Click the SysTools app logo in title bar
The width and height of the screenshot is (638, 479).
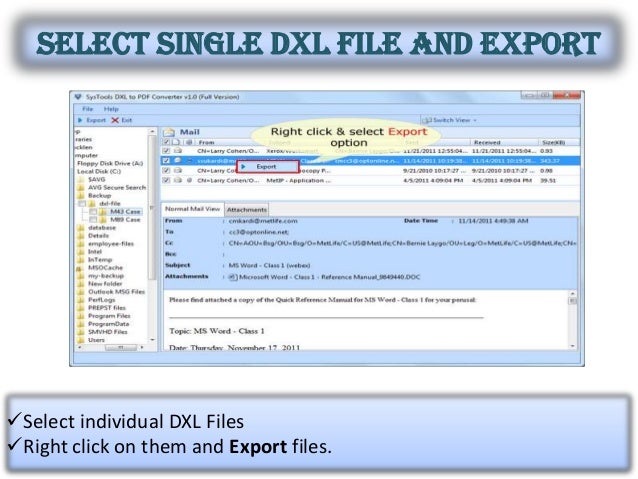pos(78,97)
